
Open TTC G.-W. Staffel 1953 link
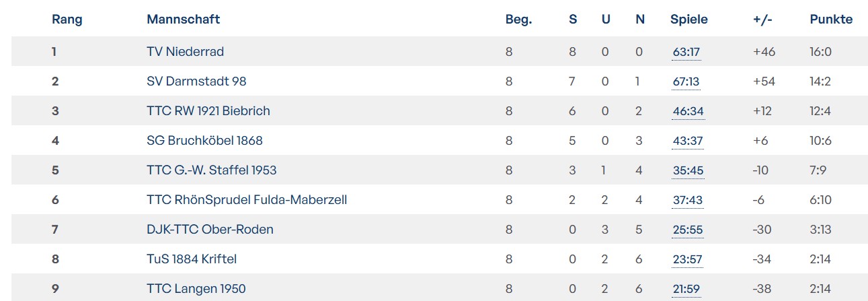(211, 170)
